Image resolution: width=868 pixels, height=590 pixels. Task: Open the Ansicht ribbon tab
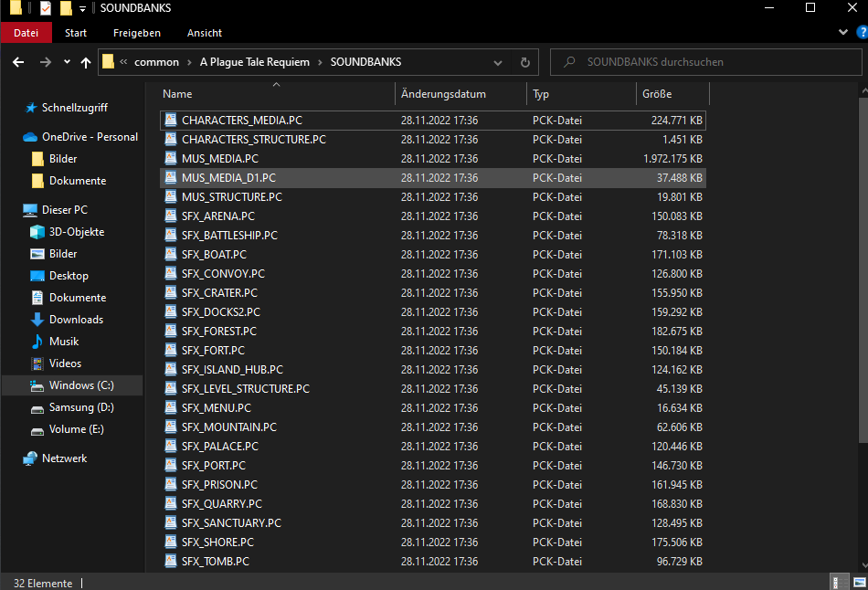coord(205,33)
